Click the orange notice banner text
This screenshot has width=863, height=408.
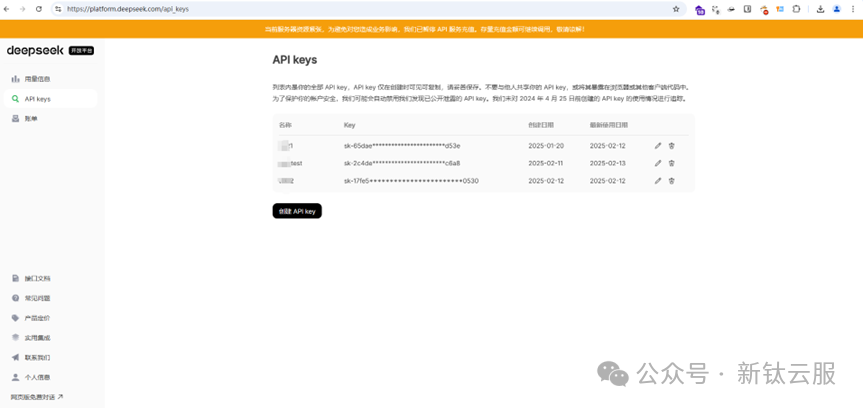tap(425, 29)
